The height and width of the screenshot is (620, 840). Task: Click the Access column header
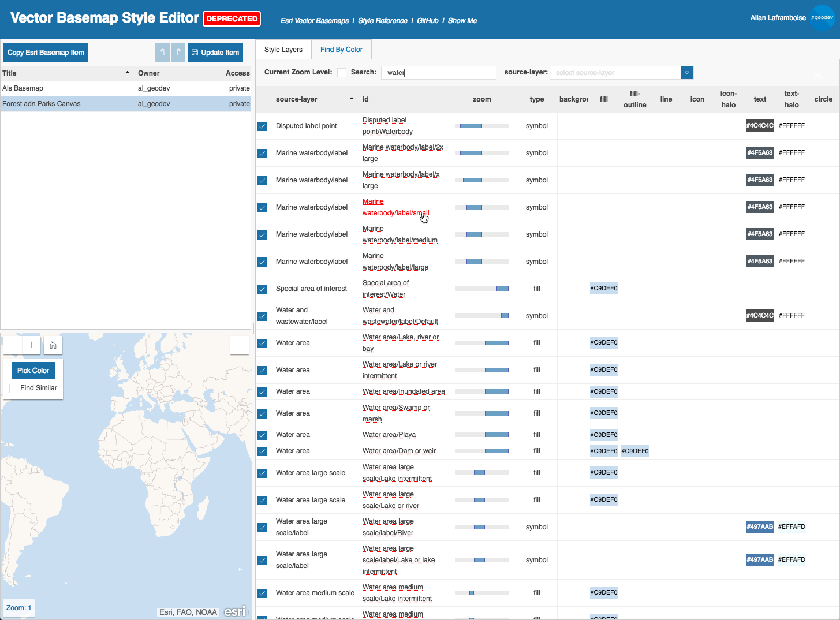(238, 73)
